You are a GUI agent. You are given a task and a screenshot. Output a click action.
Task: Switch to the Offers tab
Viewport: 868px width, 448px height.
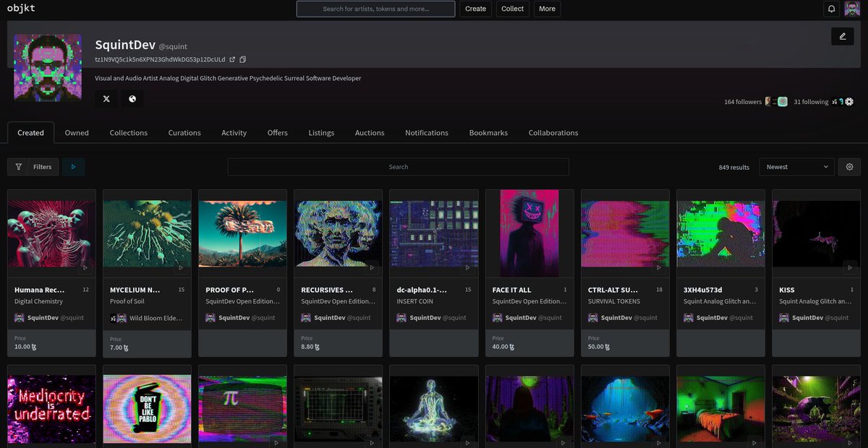click(x=277, y=133)
